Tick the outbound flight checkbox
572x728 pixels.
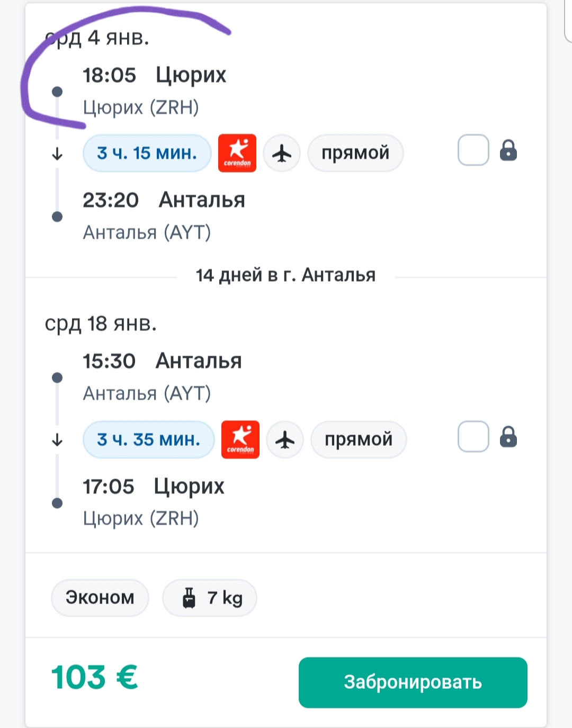pos(473,150)
